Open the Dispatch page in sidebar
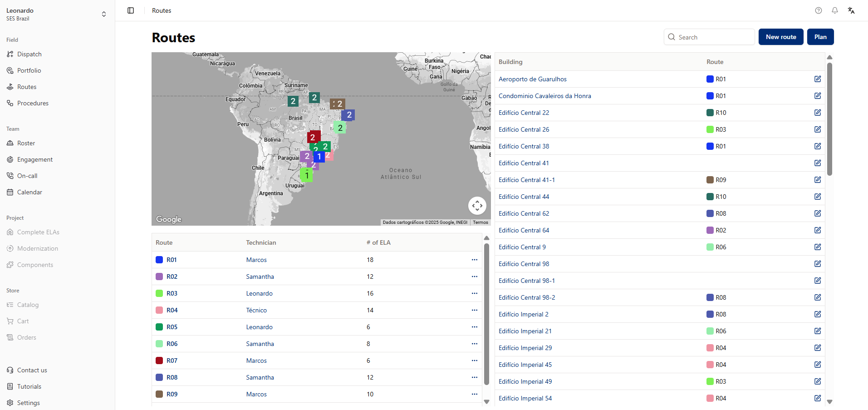 [x=29, y=54]
